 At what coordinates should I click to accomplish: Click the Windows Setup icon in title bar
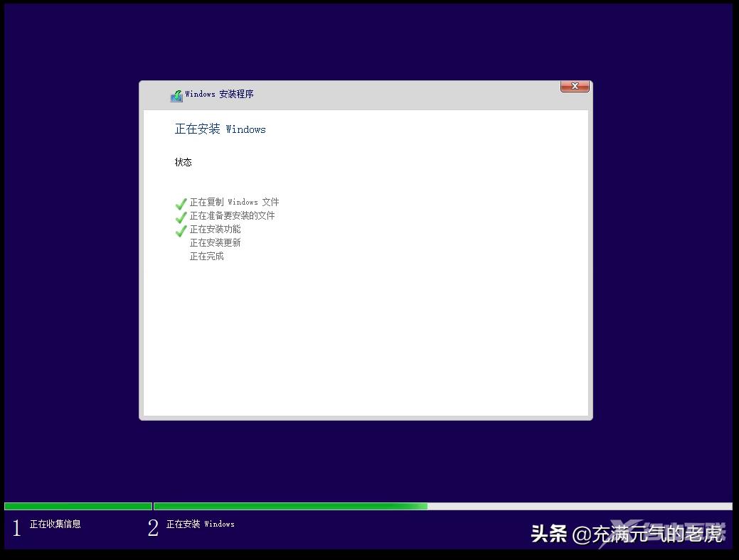point(176,96)
